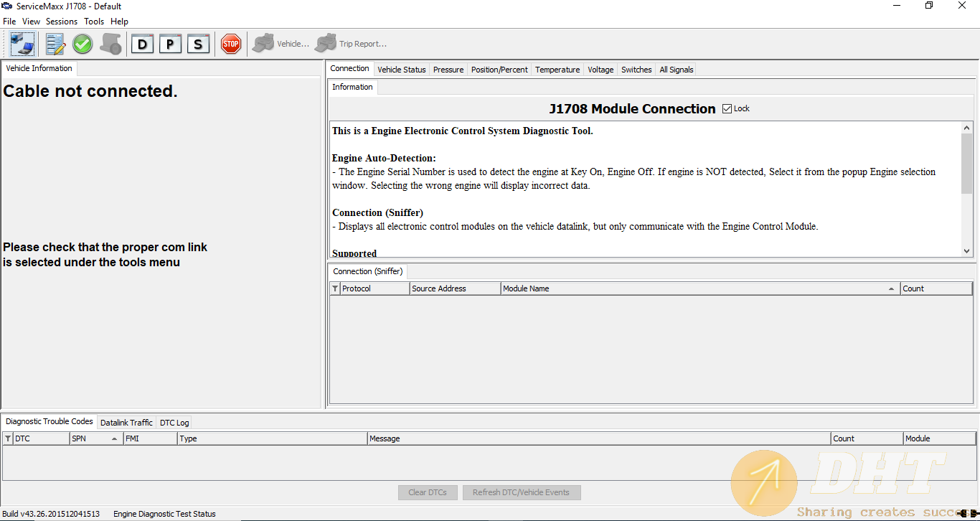
Task: Select the Information sub-tab
Action: (352, 87)
